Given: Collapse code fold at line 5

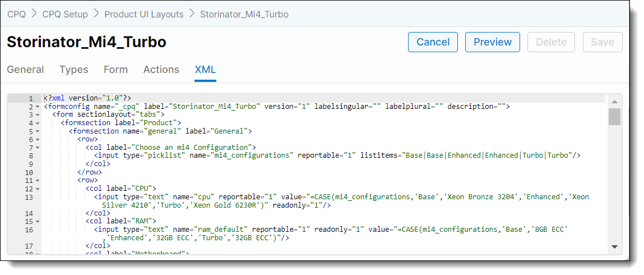Looking at the screenshot, I should [38, 131].
